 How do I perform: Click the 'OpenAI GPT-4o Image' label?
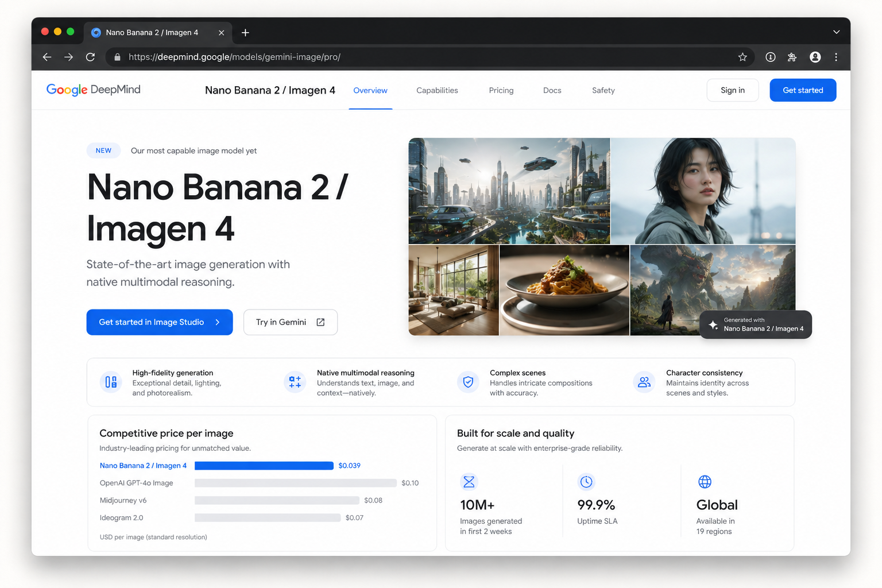[x=136, y=483]
